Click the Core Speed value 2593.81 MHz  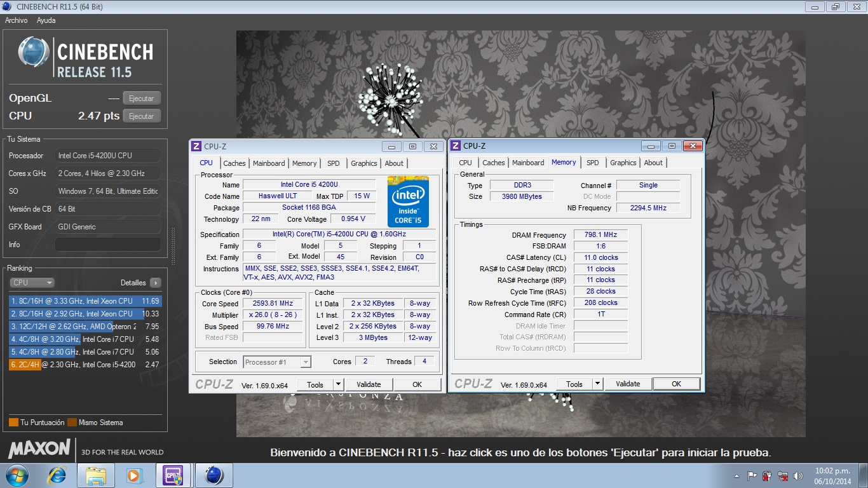[273, 304]
